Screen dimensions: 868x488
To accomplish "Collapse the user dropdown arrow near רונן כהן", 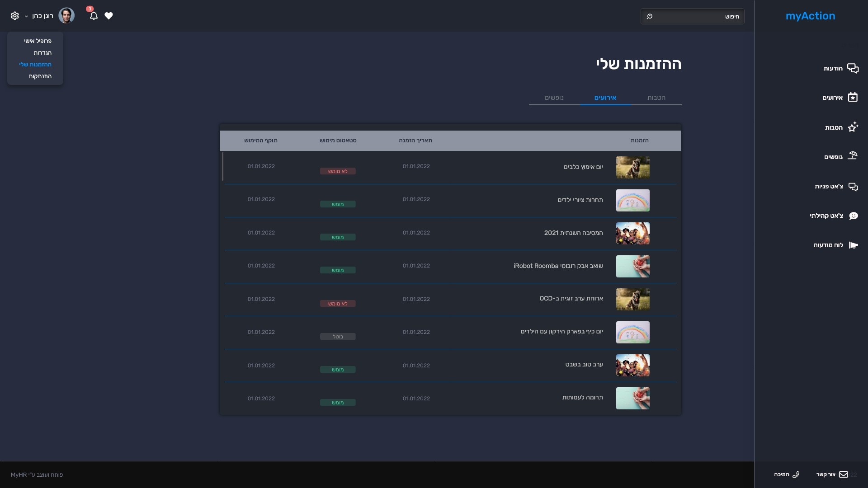I will point(26,16).
